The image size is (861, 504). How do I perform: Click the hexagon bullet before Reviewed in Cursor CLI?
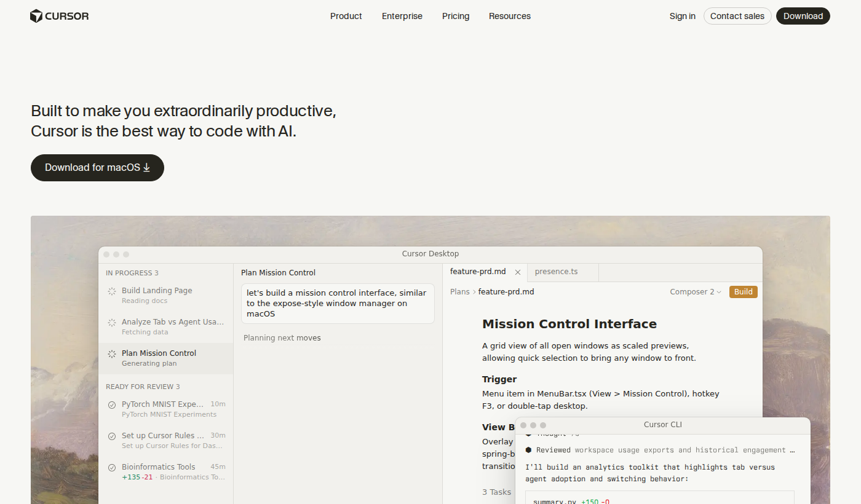click(x=528, y=450)
